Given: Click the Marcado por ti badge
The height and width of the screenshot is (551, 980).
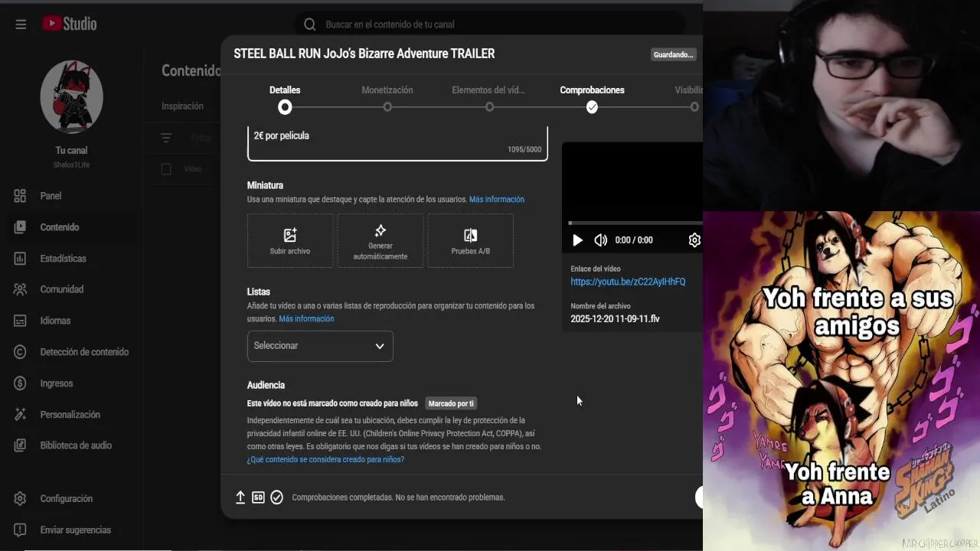Looking at the screenshot, I should pyautogui.click(x=451, y=403).
